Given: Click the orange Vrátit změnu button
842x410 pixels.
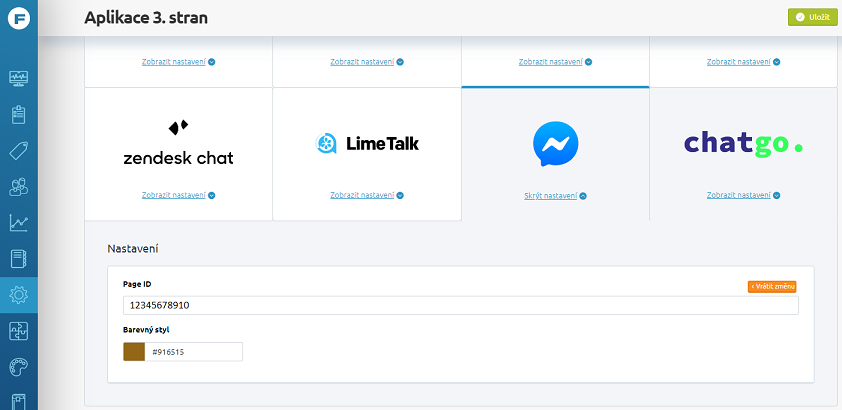Looking at the screenshot, I should (x=772, y=287).
